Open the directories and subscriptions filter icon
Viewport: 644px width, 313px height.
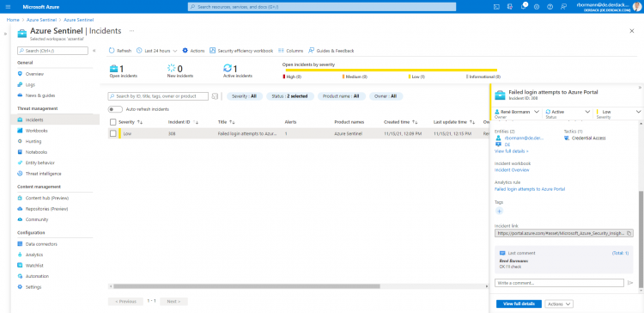point(510,7)
